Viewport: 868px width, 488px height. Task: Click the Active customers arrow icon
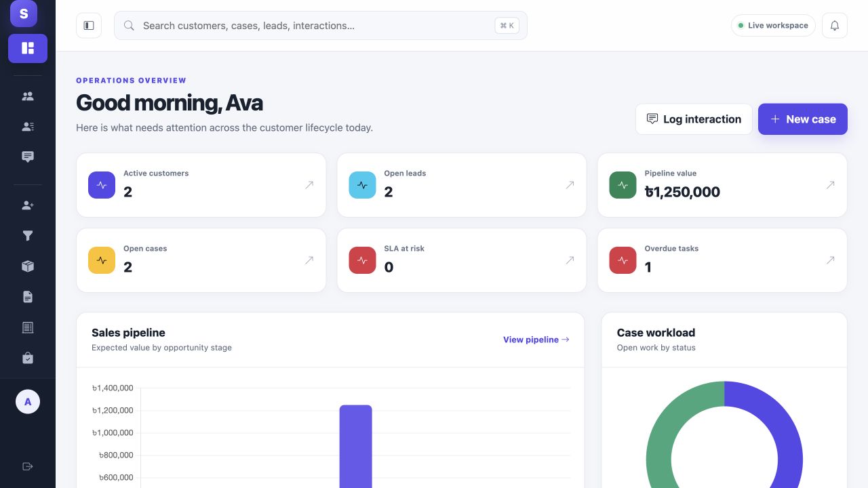click(309, 185)
